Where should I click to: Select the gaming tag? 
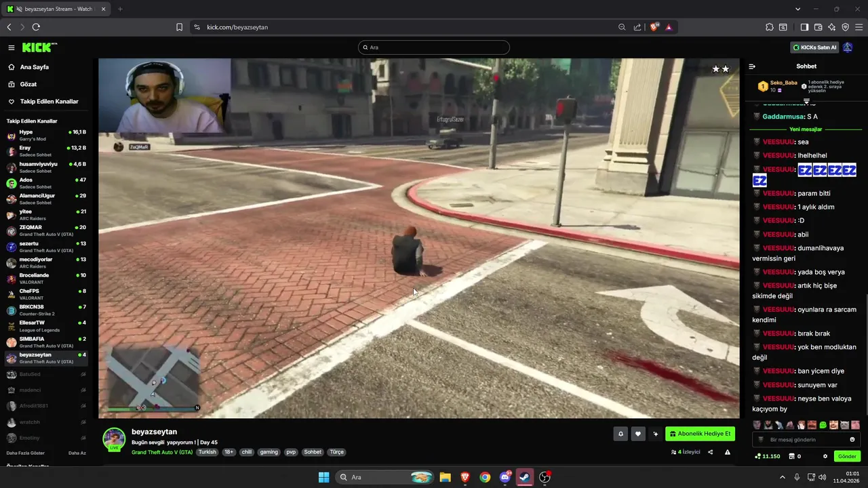(x=269, y=452)
